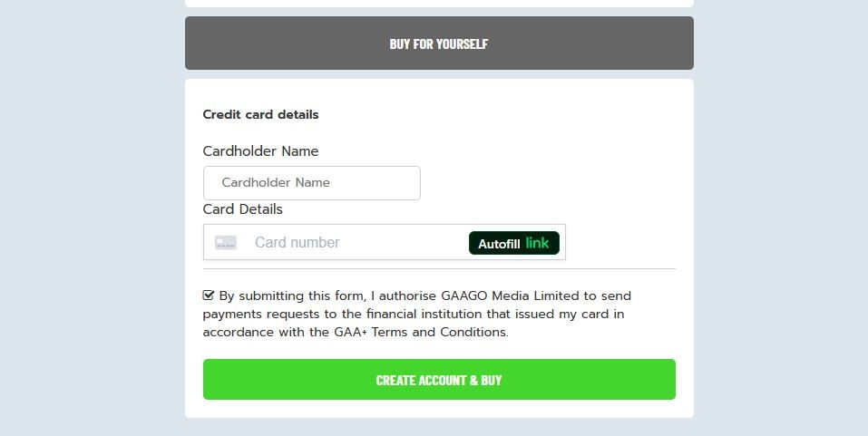Click the white panel above Buy For Yourself

pos(439,4)
